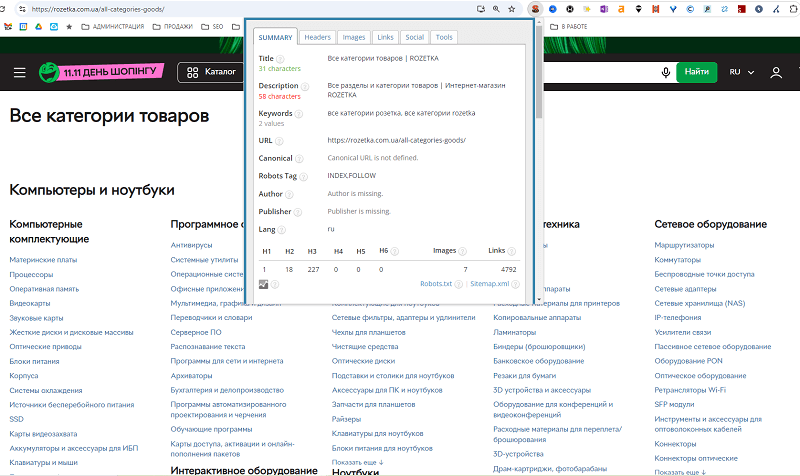Image resolution: width=800 pixels, height=476 pixels.
Task: Open the Robots.txt link
Action: tap(436, 284)
